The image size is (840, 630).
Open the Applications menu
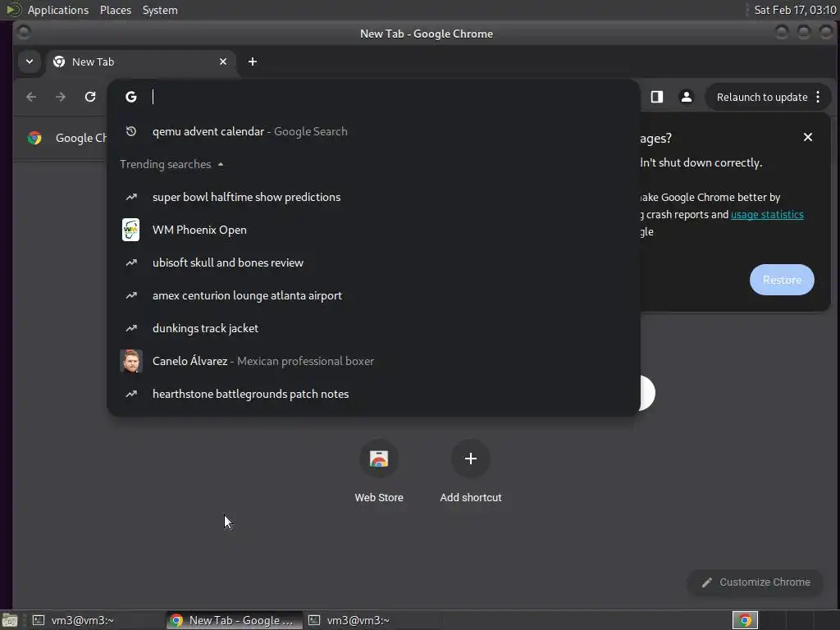point(58,10)
